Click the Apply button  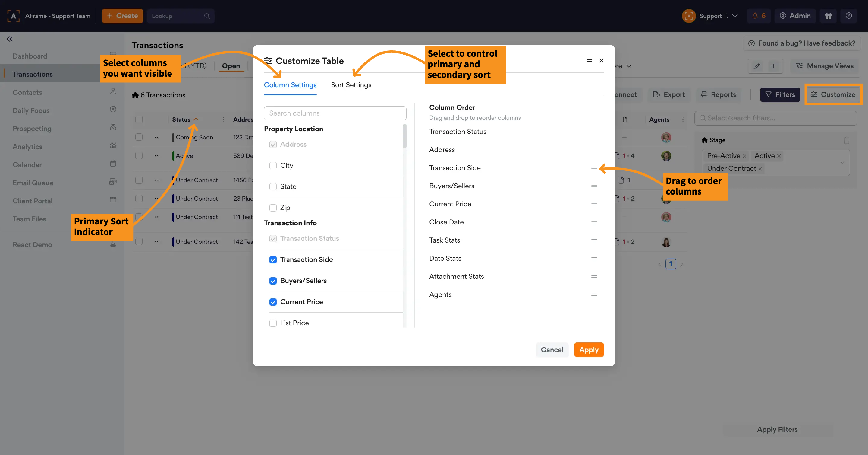coord(588,350)
